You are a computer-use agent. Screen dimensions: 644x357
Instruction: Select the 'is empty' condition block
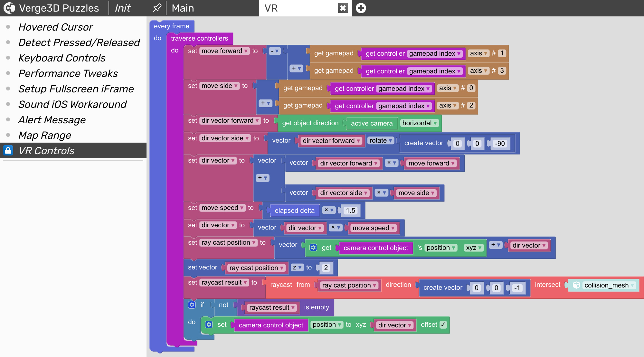pyautogui.click(x=317, y=307)
